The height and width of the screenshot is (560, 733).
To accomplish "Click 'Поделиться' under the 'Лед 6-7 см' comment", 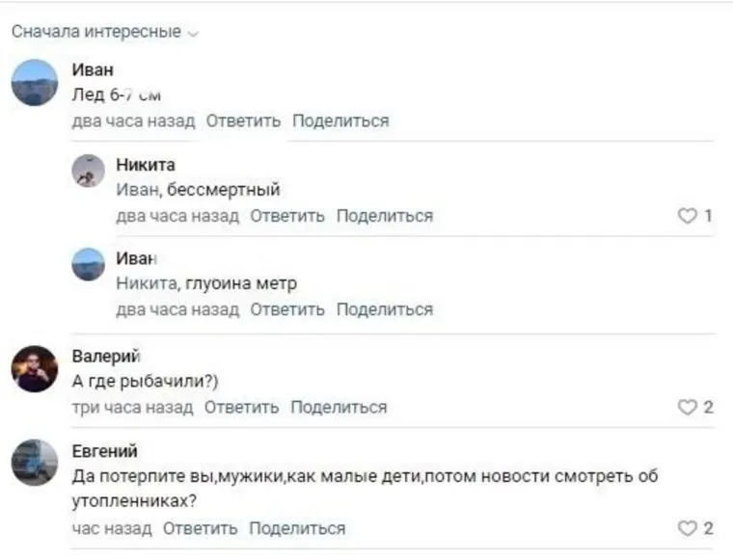I will coord(340,121).
